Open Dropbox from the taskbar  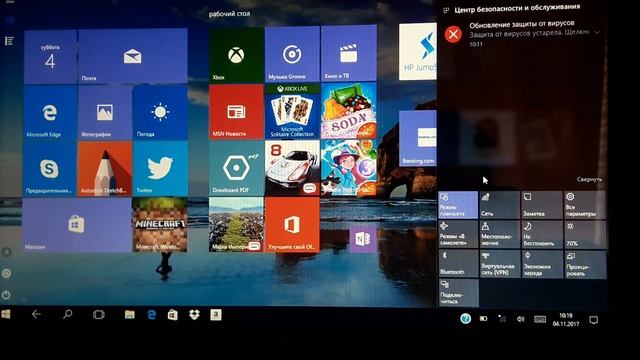pyautogui.click(x=194, y=314)
